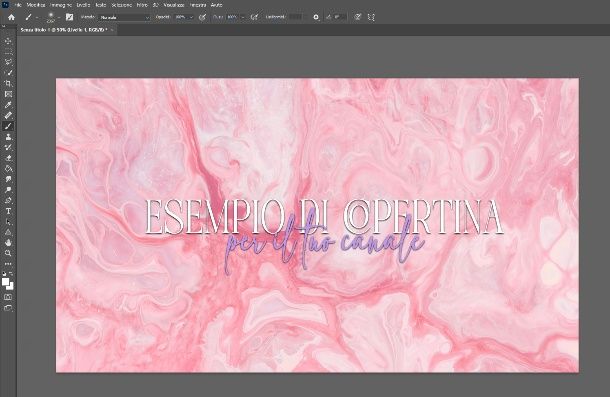Open the Flusso slider dropdown arrow
The width and height of the screenshot is (610, 397).
point(243,18)
